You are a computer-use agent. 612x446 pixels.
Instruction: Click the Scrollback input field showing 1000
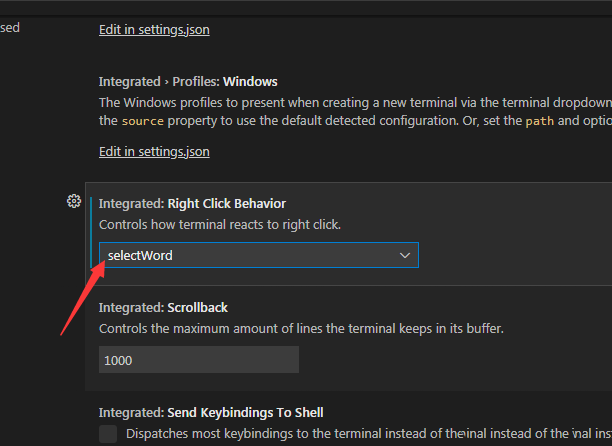click(198, 360)
